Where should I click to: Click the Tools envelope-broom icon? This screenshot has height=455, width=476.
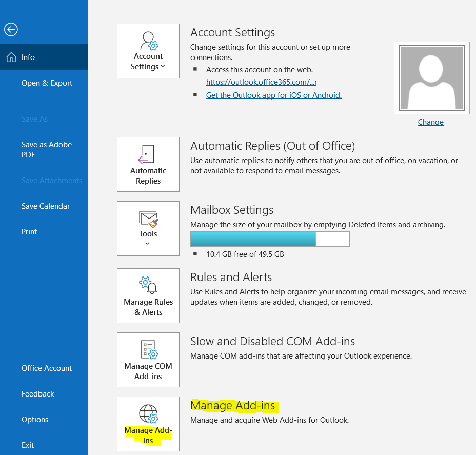coord(148,219)
